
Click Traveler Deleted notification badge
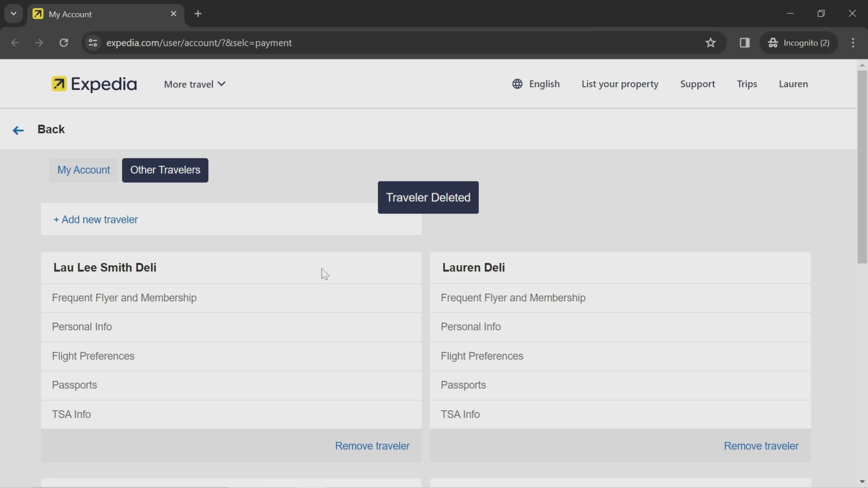(x=428, y=197)
